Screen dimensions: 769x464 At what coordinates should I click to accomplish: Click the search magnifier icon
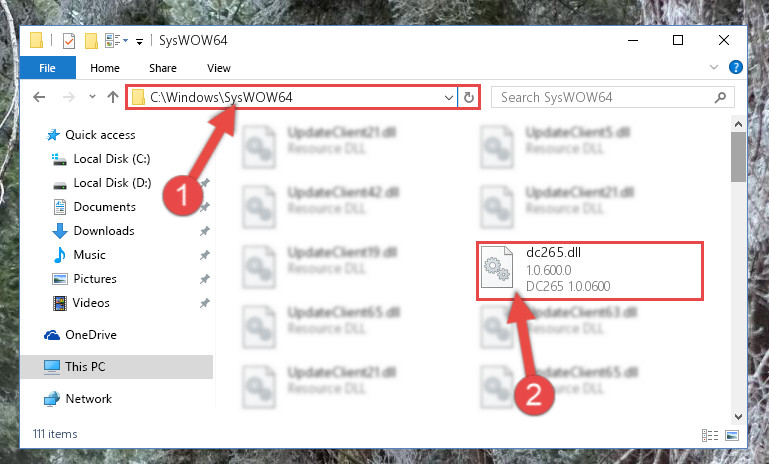[x=720, y=97]
